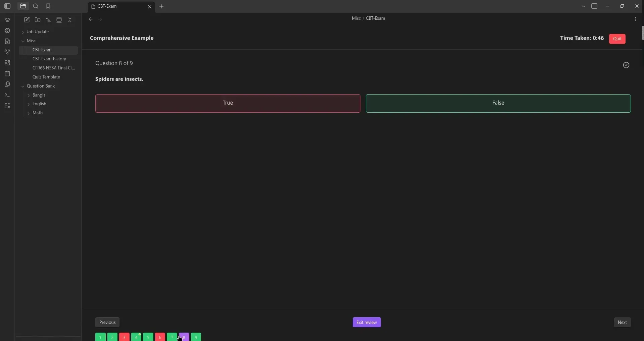Screen dimensions: 644x341
Task: Click CBT-Exam in the breadcrumb
Action: (x=376, y=18)
